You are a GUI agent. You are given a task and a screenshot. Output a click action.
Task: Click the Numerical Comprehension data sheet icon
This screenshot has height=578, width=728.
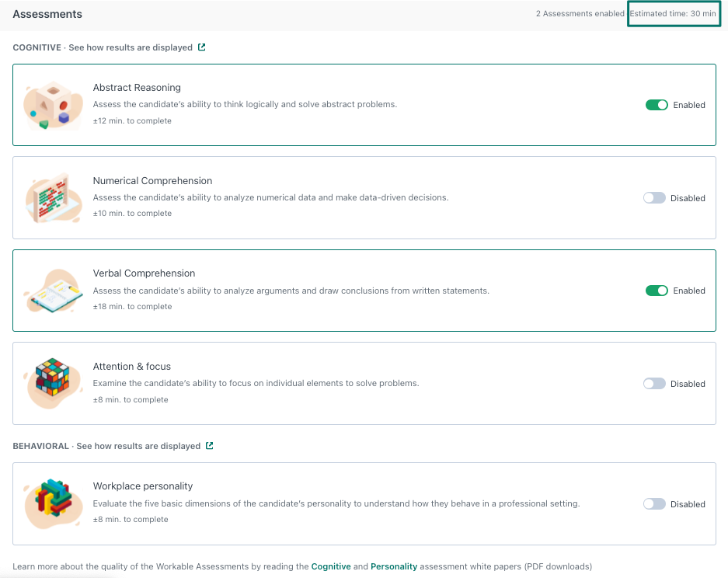tap(52, 197)
